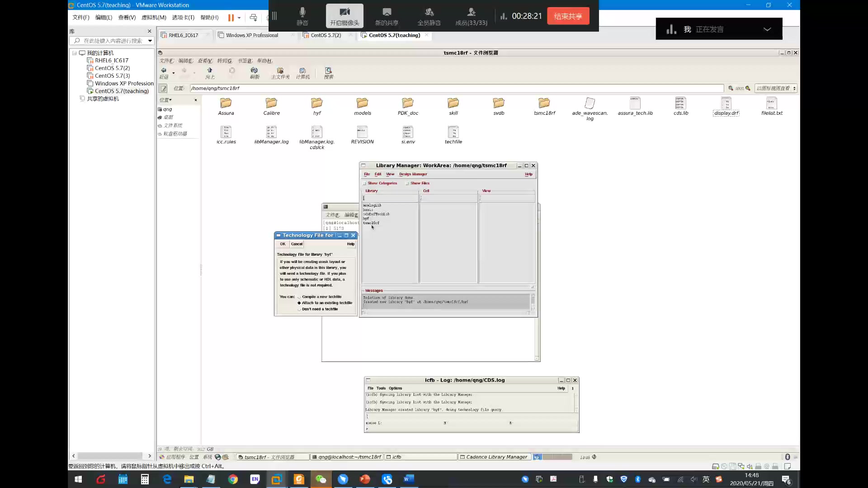This screenshot has width=868, height=488.
Task: Click the Search (搜索) toolbar icon
Action: [329, 72]
